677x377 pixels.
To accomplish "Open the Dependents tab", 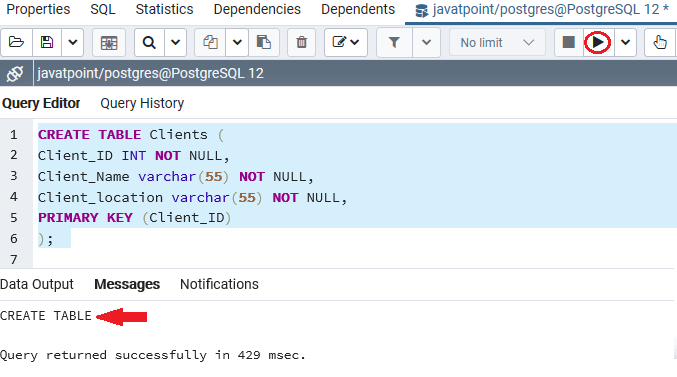I will tap(358, 9).
